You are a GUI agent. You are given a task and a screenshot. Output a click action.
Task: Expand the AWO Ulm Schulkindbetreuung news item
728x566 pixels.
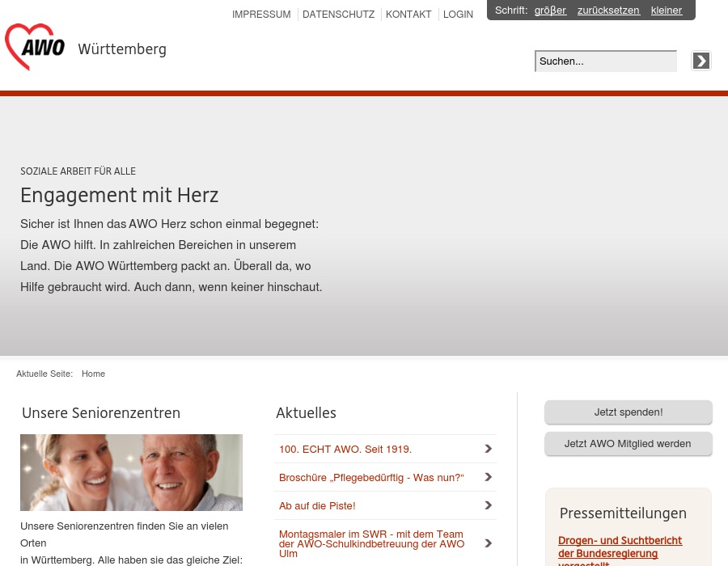(370, 543)
